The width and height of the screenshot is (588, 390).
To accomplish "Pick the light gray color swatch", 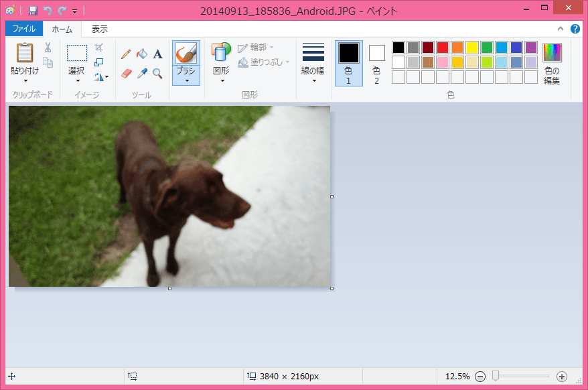I will click(x=413, y=62).
